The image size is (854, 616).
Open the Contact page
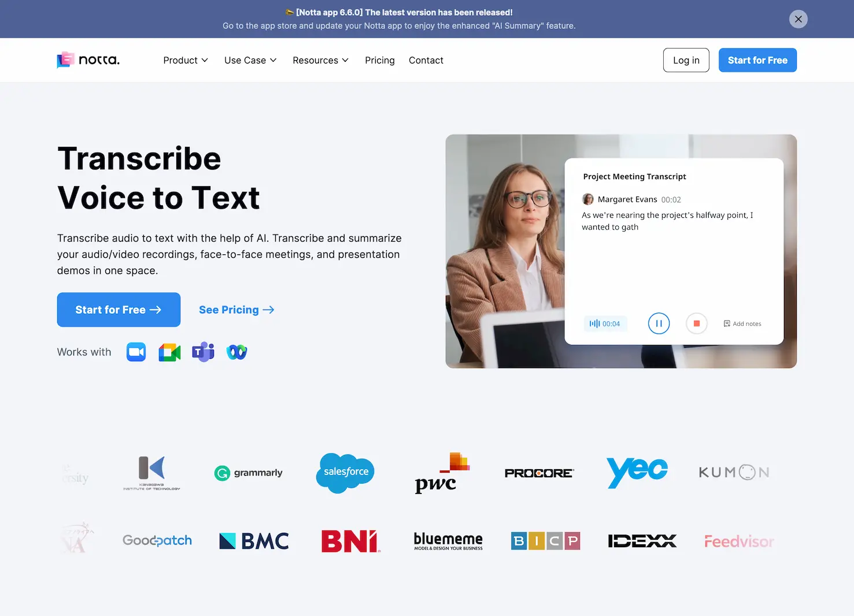pyautogui.click(x=426, y=60)
